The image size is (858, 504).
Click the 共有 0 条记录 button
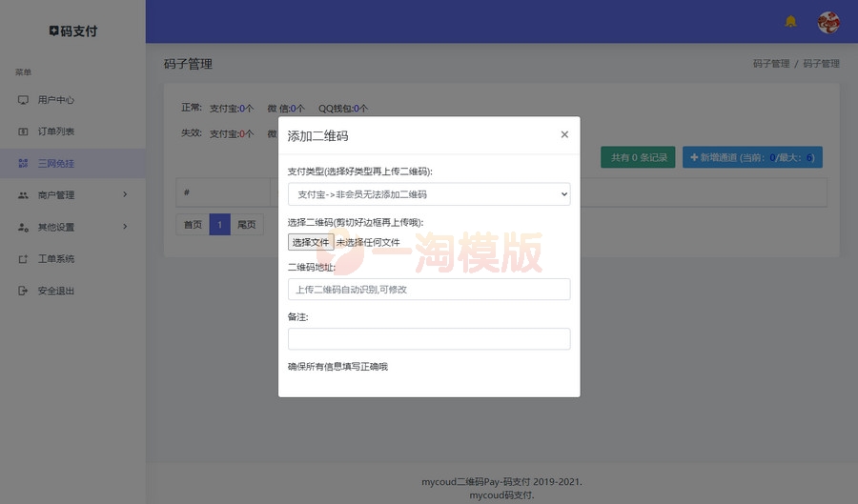(639, 157)
